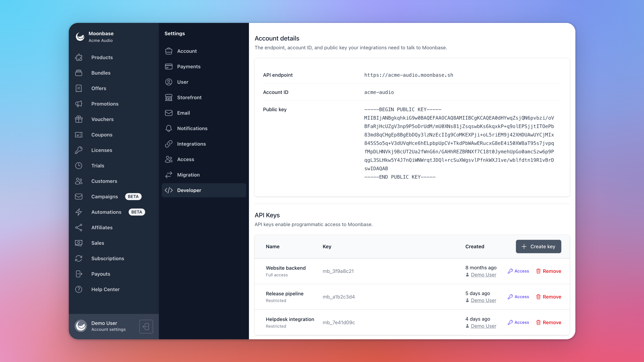Click the Subscriptions refresh icon
This screenshot has height=362, width=644.
79,259
